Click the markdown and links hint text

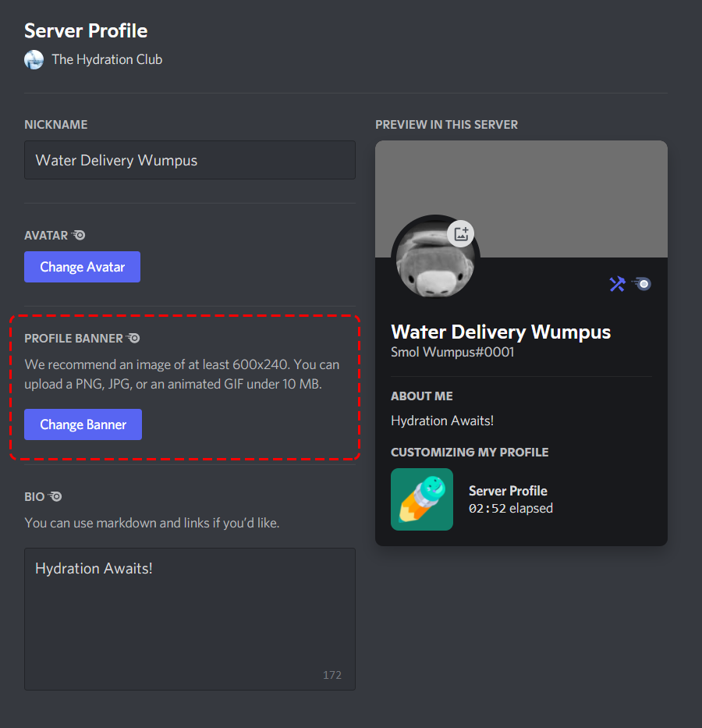point(152,523)
